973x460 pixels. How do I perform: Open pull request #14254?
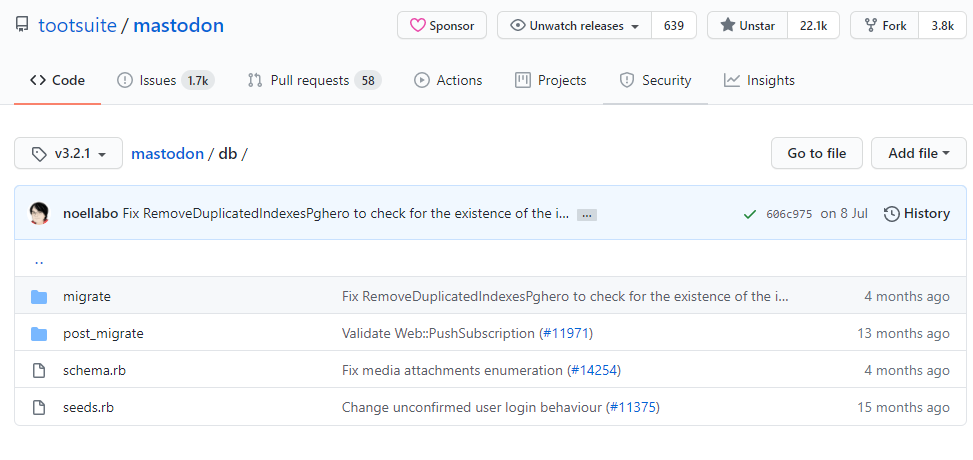click(594, 371)
